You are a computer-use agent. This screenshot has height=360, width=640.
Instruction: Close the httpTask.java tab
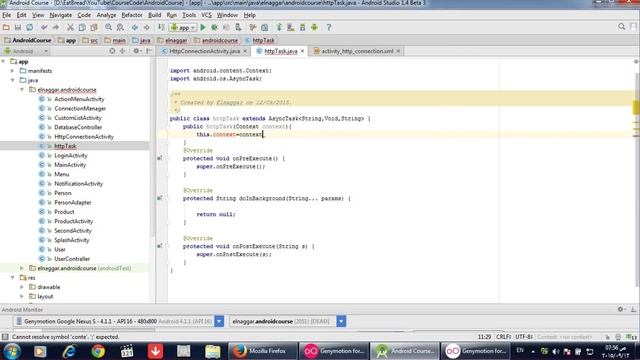click(302, 51)
